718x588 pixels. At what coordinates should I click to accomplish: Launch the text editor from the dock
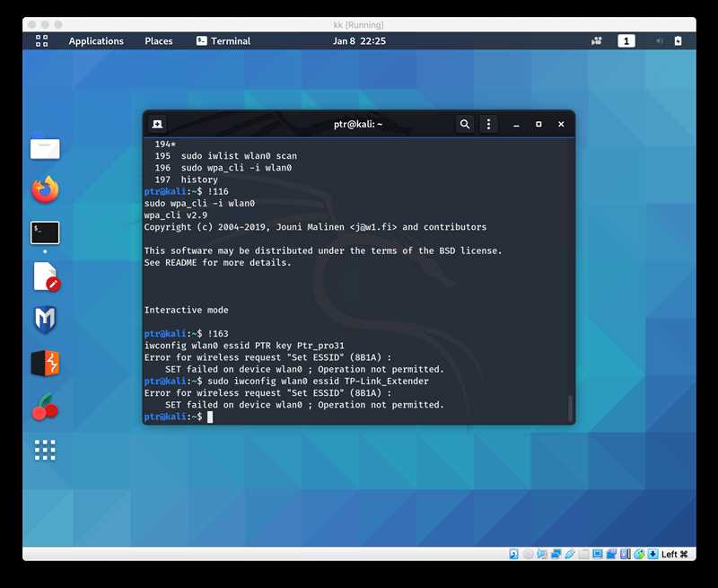(46, 276)
